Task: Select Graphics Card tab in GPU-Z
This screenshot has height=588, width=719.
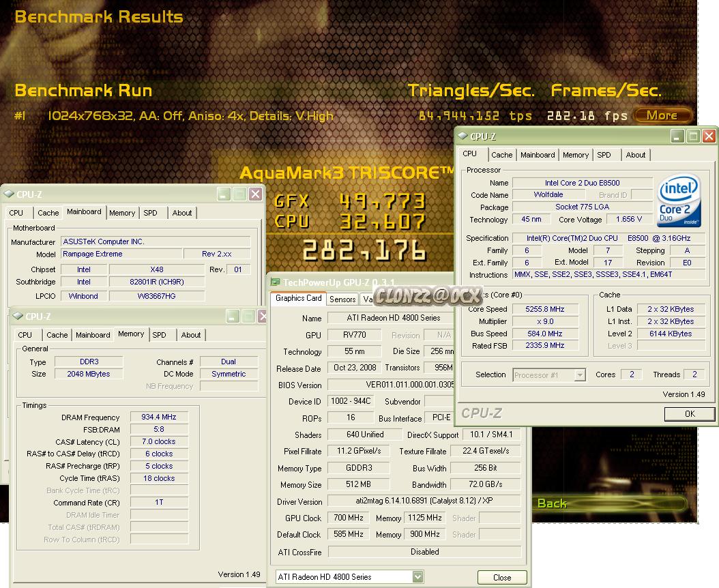Action: 299,298
